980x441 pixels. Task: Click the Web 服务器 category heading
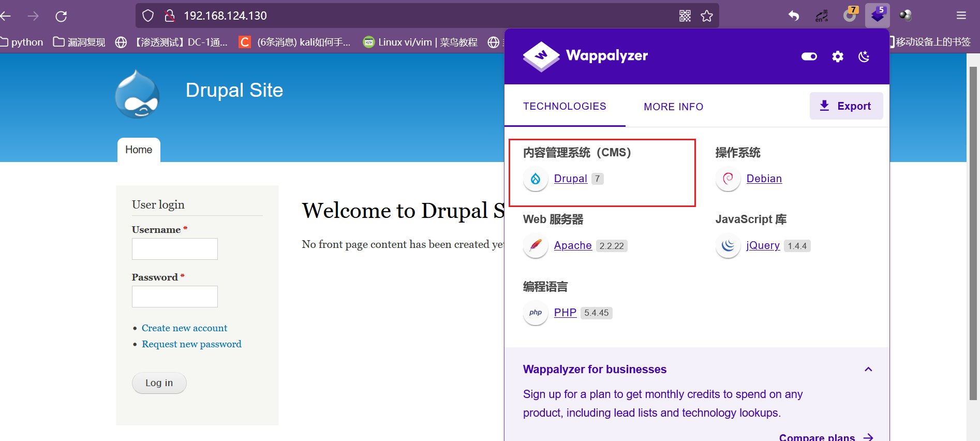(x=553, y=219)
